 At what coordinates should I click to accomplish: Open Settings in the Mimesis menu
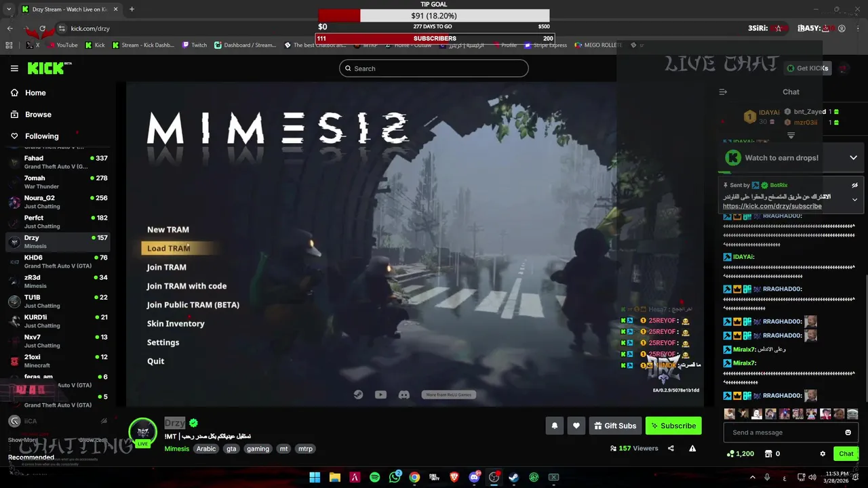point(163,343)
